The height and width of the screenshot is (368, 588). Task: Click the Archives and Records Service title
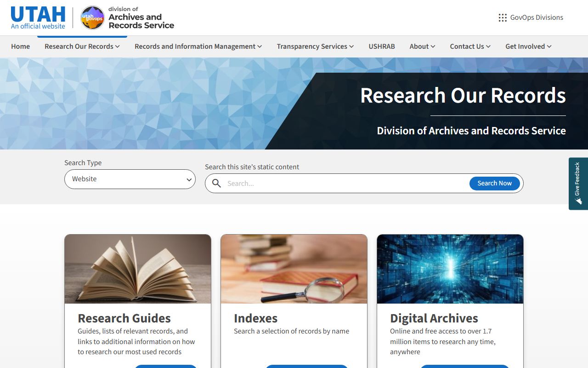coord(141,21)
